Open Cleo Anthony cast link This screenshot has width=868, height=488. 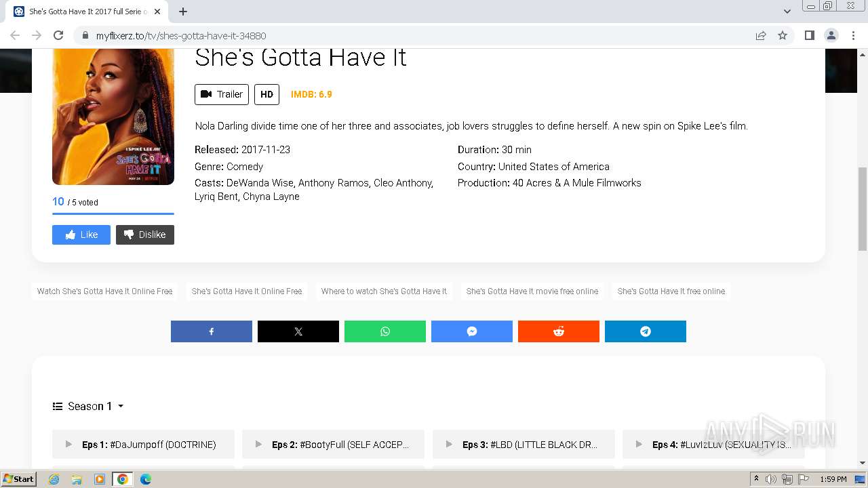[402, 183]
